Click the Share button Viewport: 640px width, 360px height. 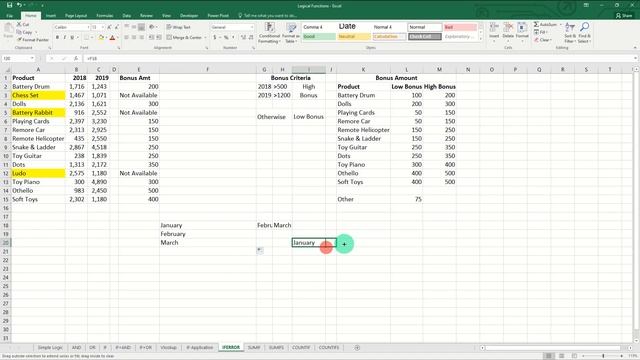624,16
